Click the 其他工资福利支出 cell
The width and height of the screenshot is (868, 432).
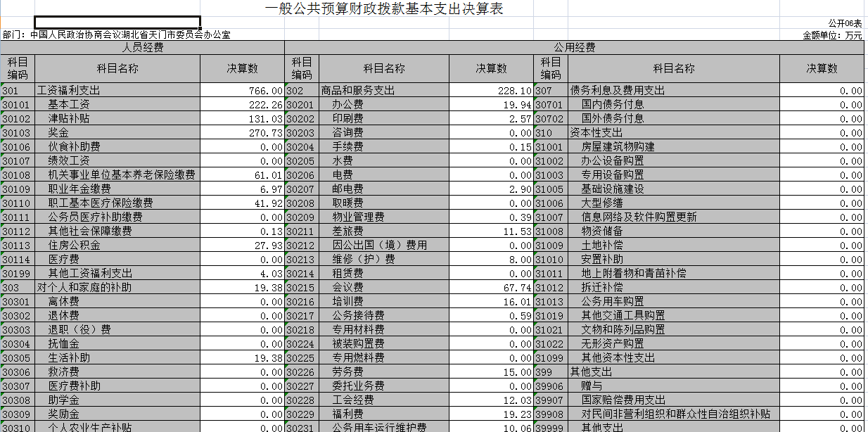[x=117, y=274]
